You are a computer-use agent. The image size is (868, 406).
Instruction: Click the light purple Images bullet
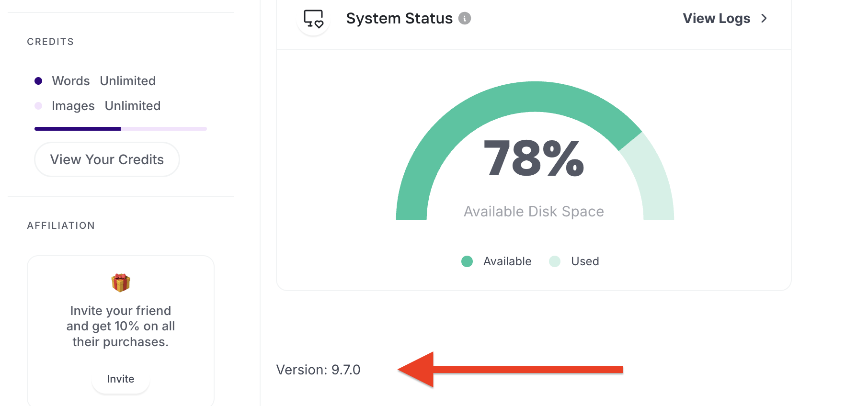click(38, 106)
